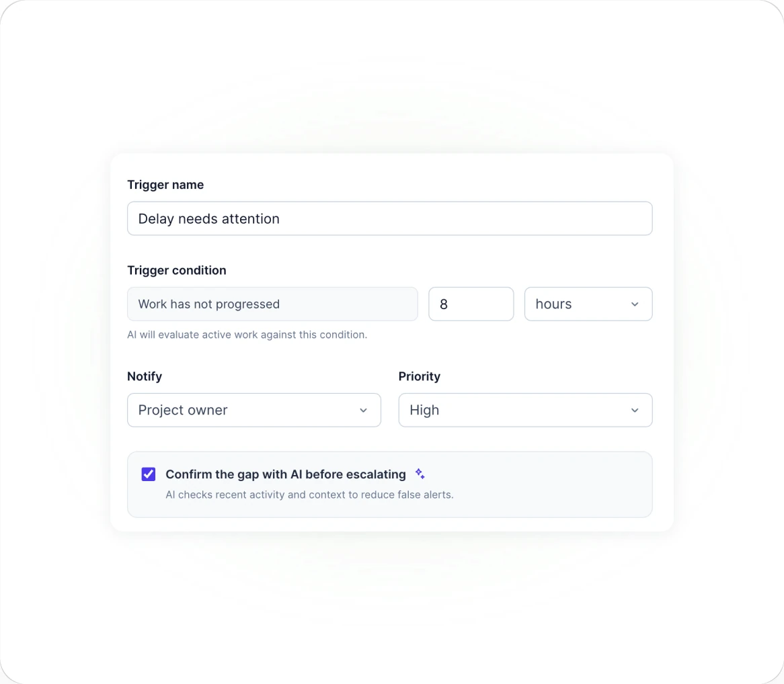Click the number field containing 8
Screen dimensions: 784x684
pyautogui.click(x=471, y=304)
